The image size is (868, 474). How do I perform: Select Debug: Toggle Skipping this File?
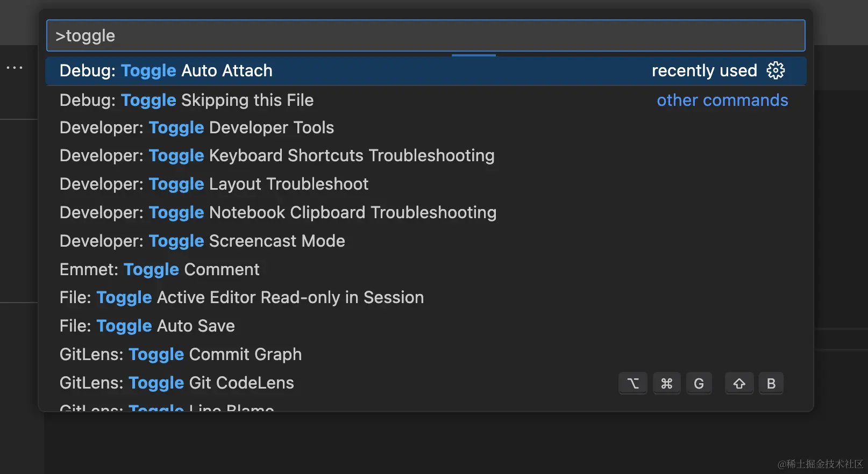click(187, 100)
